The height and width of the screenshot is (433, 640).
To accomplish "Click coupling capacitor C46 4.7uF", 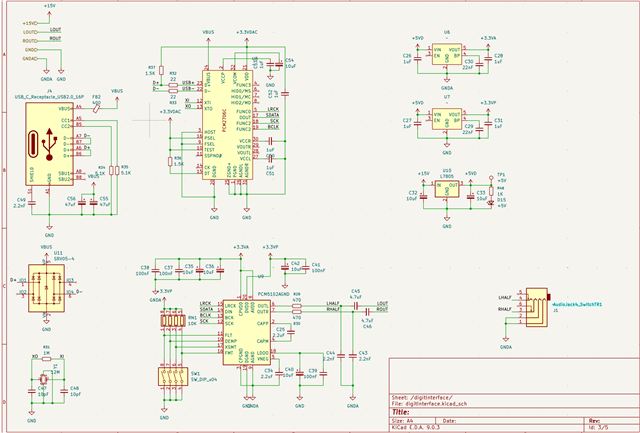I will point(367,312).
